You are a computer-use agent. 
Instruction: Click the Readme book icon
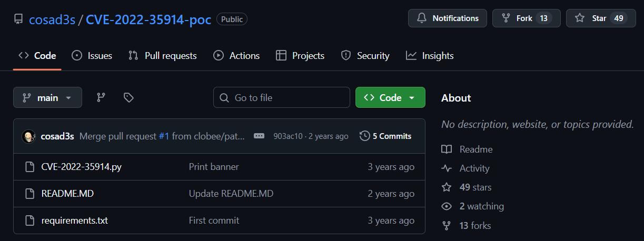pyautogui.click(x=447, y=149)
